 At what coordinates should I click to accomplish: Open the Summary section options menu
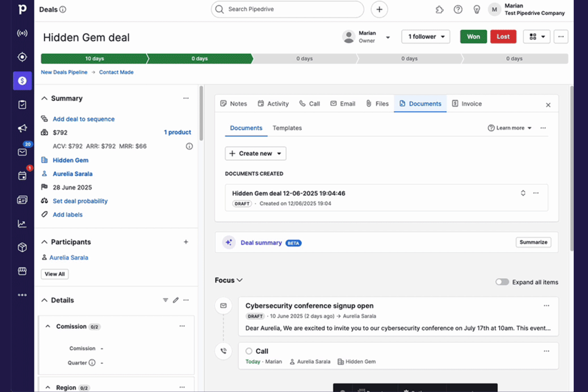pos(186,98)
